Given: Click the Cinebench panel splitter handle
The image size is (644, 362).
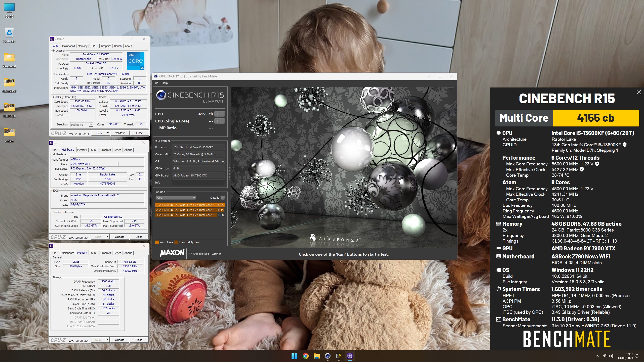Looking at the screenshot, I should [x=229, y=172].
